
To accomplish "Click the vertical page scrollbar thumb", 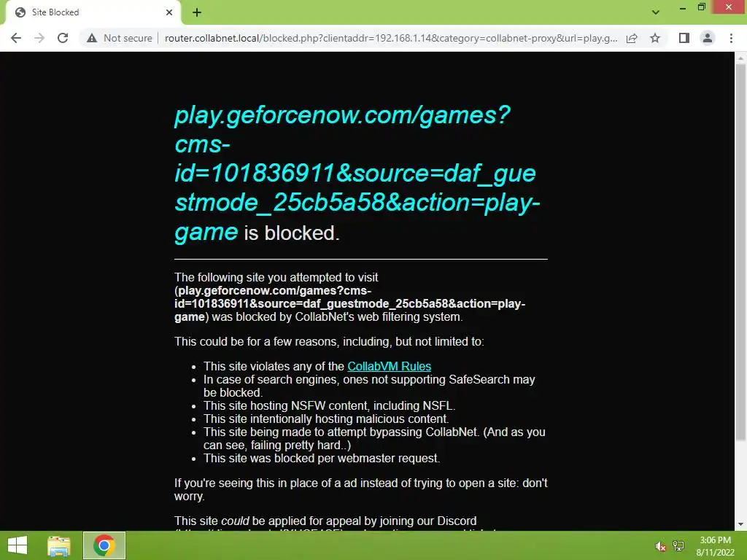I will point(740,252).
